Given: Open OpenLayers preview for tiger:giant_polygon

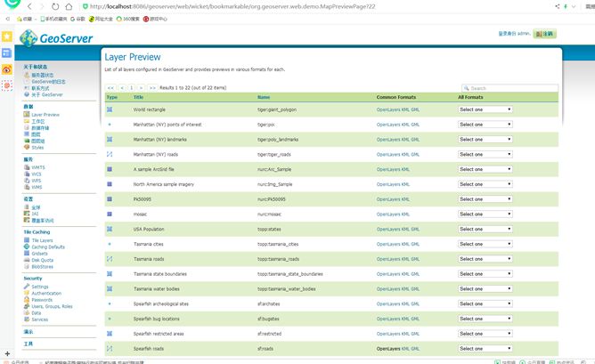Looking at the screenshot, I should (x=388, y=109).
